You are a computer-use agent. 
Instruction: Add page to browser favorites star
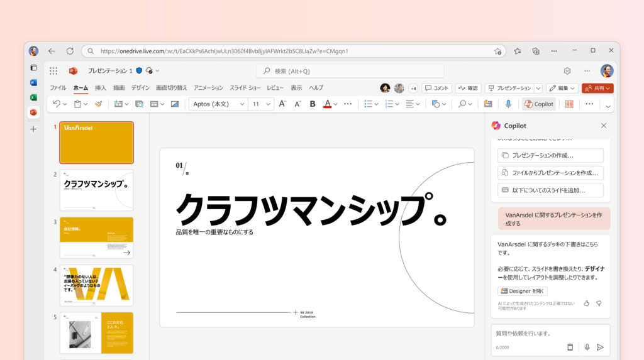coord(498,52)
